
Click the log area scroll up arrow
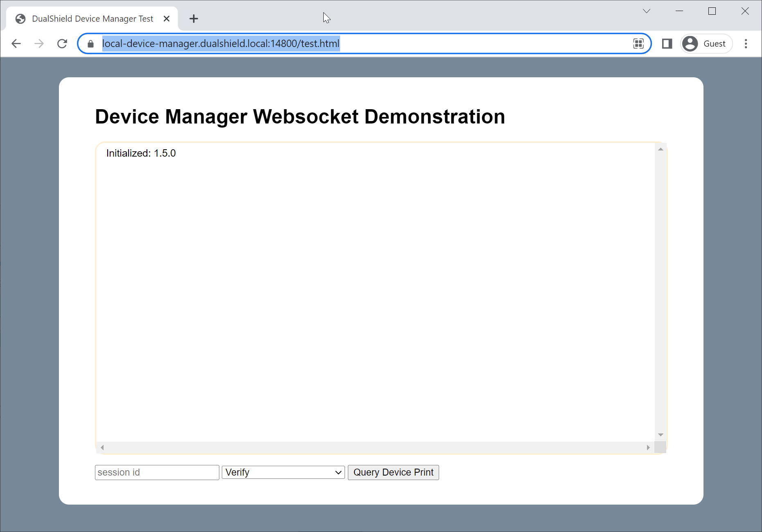661,149
